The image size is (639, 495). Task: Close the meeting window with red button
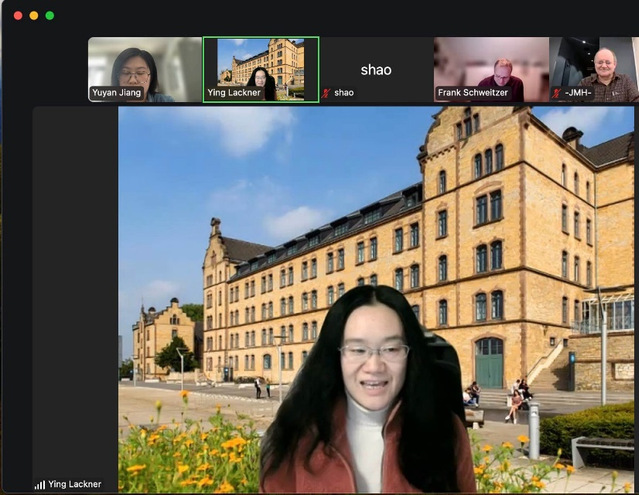pos(18,16)
